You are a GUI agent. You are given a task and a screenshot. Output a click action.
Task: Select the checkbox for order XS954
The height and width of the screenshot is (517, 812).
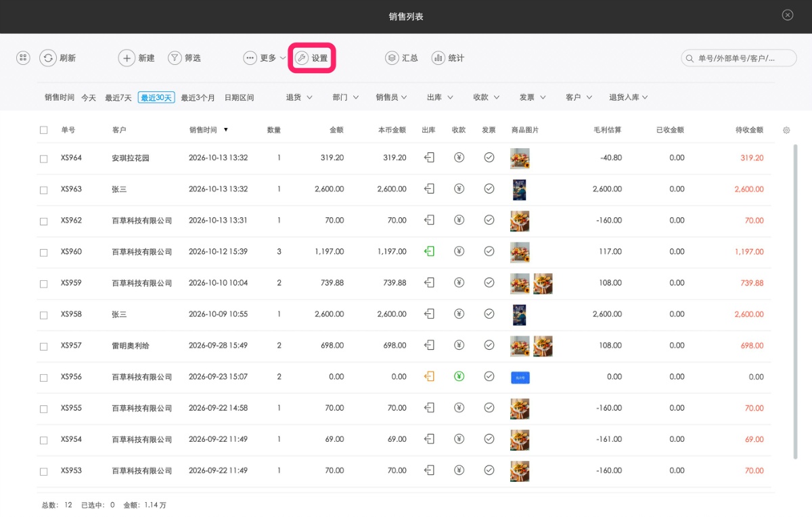point(44,440)
